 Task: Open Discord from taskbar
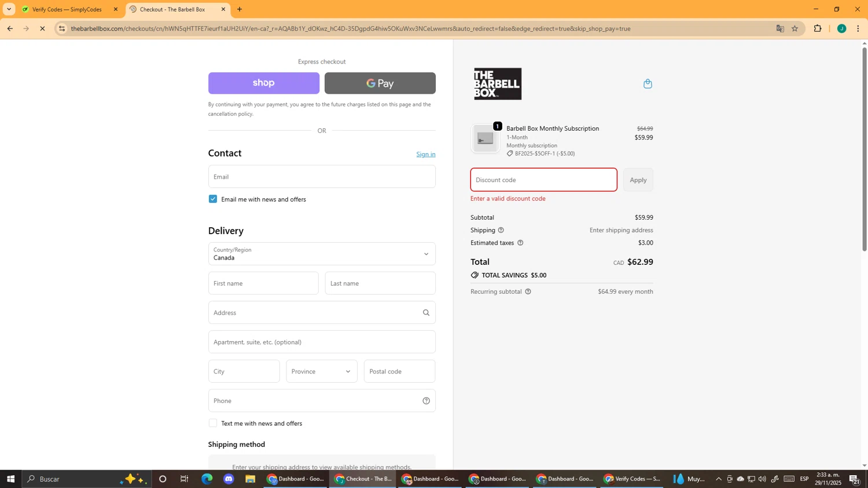click(229, 479)
